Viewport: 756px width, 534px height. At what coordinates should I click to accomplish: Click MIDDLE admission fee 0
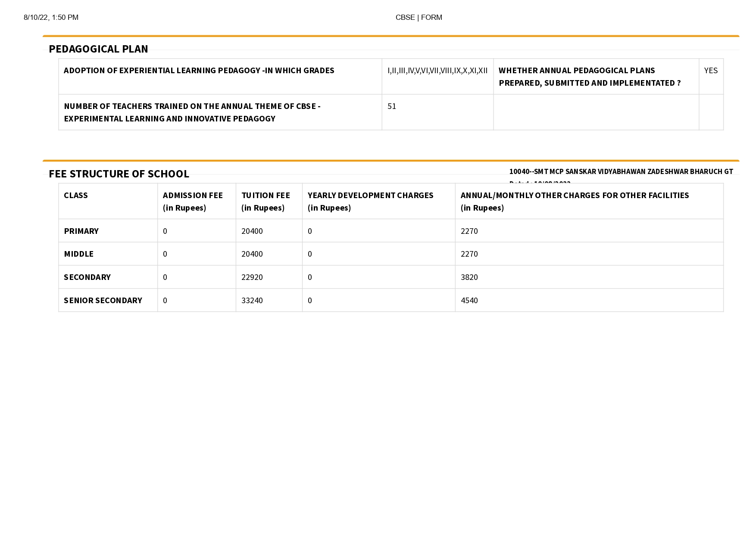click(x=165, y=254)
